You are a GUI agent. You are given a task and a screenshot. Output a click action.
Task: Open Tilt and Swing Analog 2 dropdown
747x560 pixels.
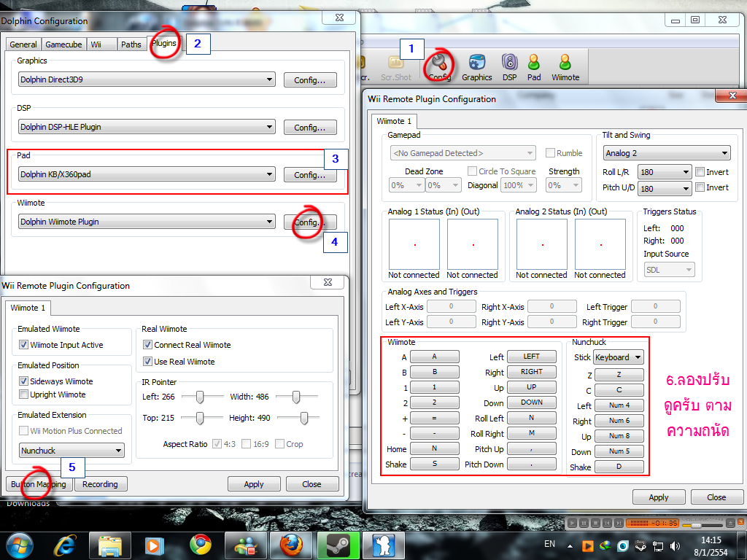(667, 153)
